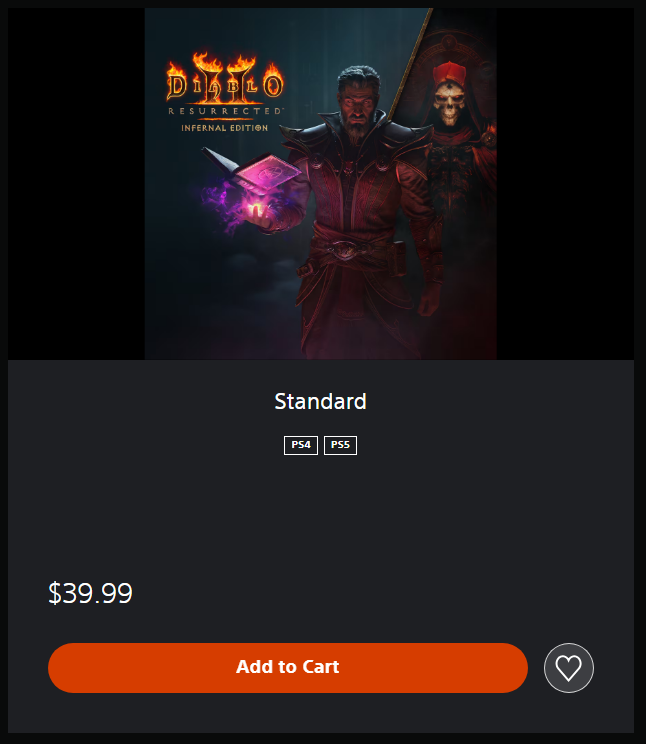The width and height of the screenshot is (646, 744).
Task: Select the PS4 platform badge
Action: point(301,445)
